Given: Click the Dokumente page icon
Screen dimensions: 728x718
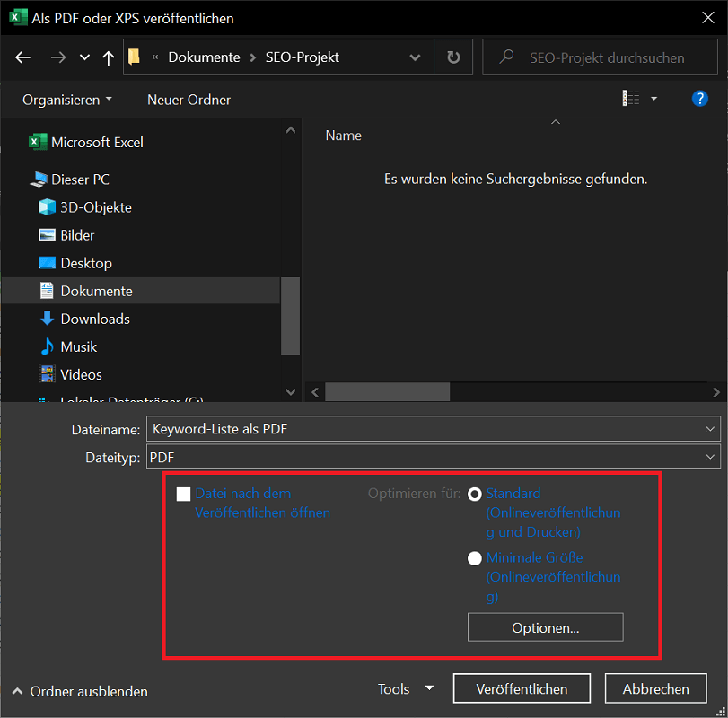Looking at the screenshot, I should 47,291.
